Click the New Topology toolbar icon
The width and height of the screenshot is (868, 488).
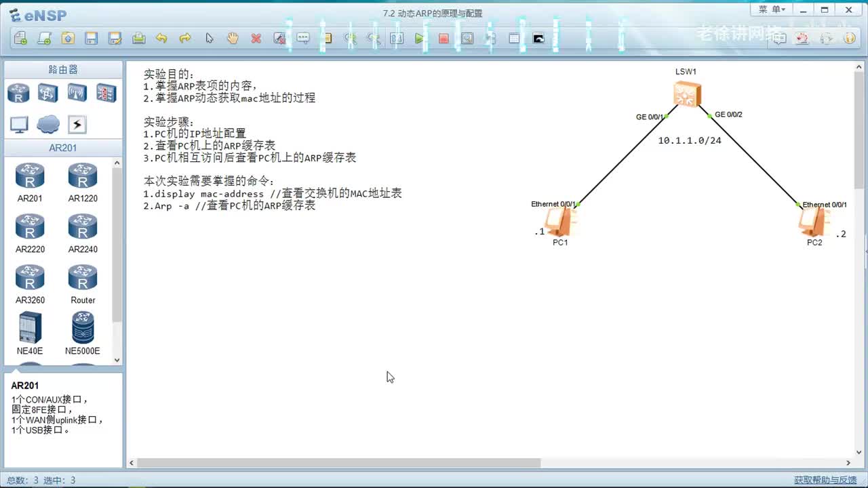pyautogui.click(x=21, y=39)
